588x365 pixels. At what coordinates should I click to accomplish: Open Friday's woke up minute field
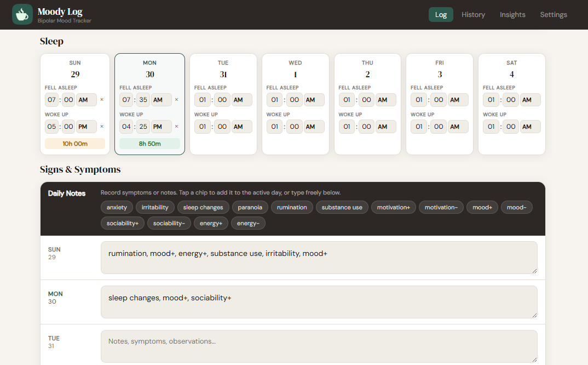tap(439, 127)
